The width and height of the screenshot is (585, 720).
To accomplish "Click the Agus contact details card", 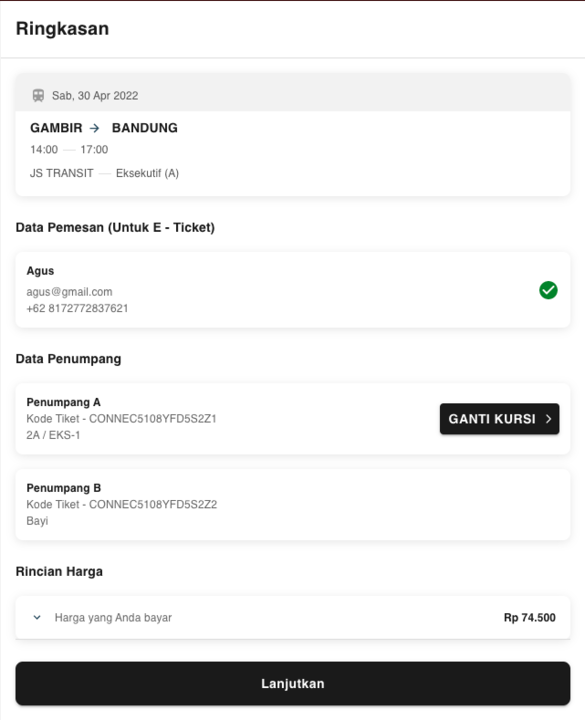I will click(293, 290).
